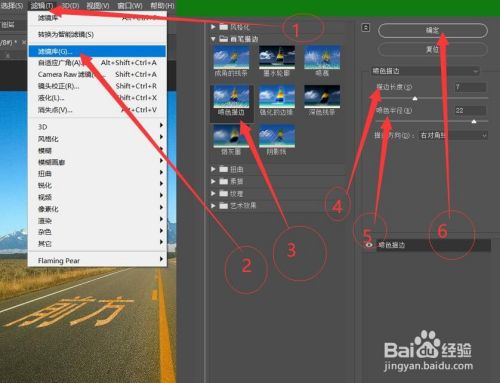The width and height of the screenshot is (500, 383).
Task: Click the 复位 button
Action: point(433,50)
